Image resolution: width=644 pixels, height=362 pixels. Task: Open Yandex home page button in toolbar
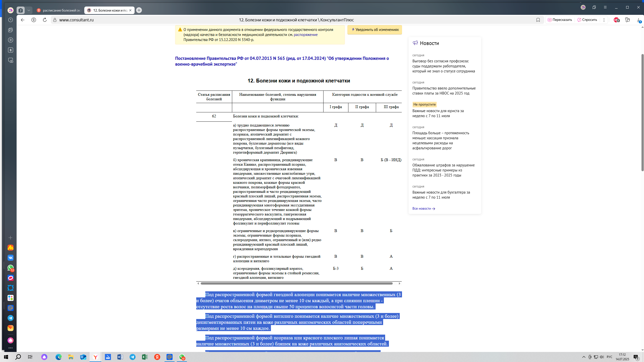click(34, 20)
